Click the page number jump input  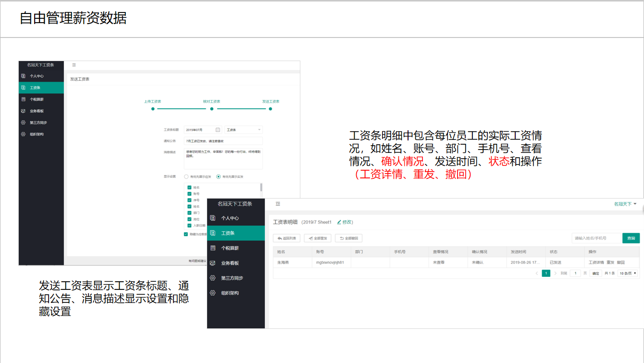pyautogui.click(x=575, y=273)
